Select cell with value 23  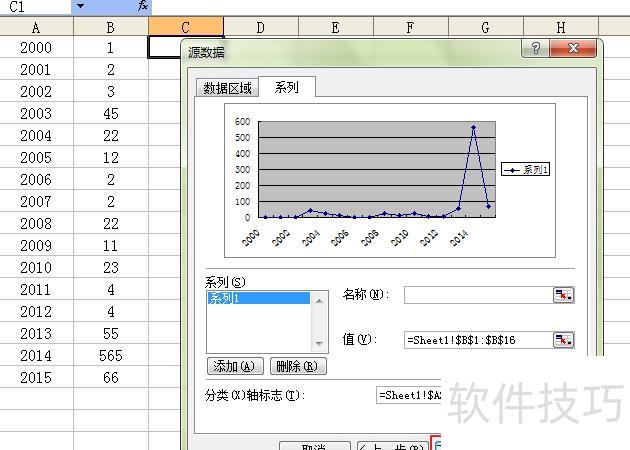coord(111,268)
